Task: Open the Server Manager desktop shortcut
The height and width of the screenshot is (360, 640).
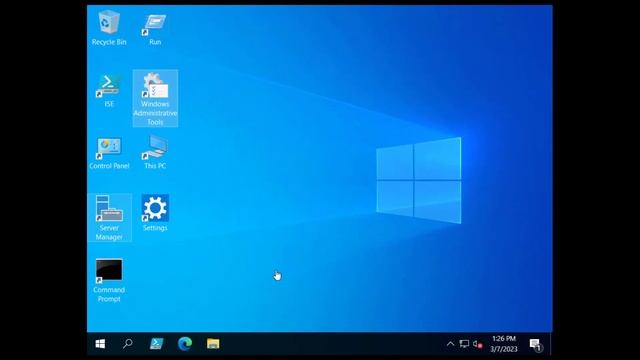Action: point(109,218)
